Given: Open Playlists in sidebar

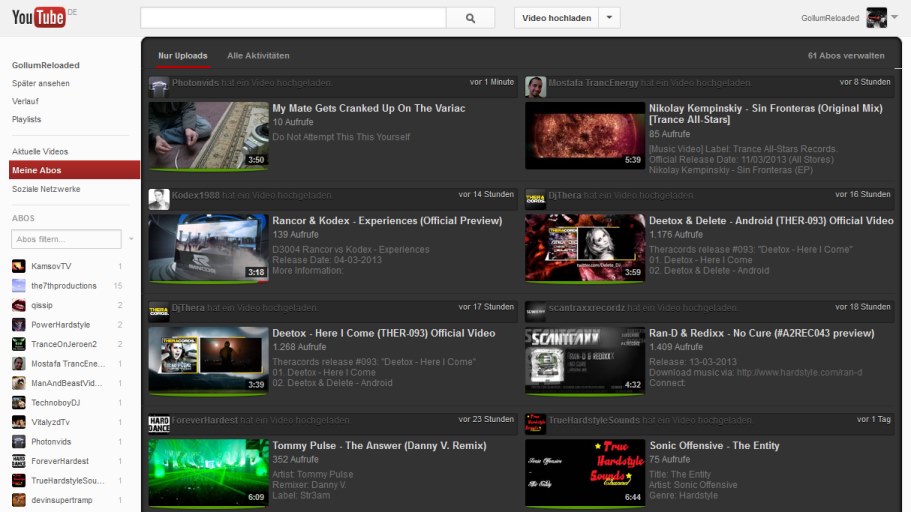Looking at the screenshot, I should tap(26, 119).
